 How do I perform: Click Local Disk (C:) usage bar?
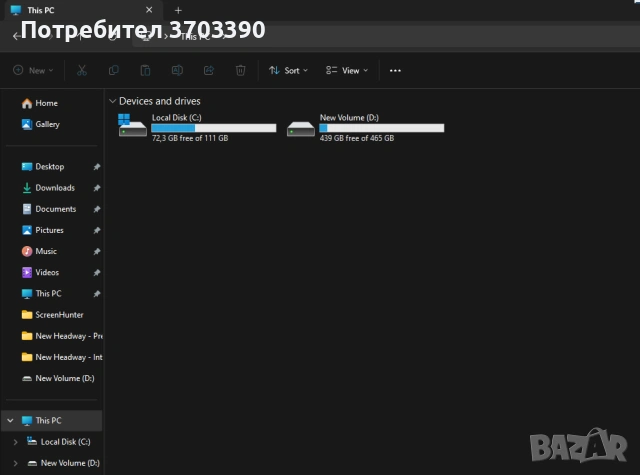coord(214,128)
